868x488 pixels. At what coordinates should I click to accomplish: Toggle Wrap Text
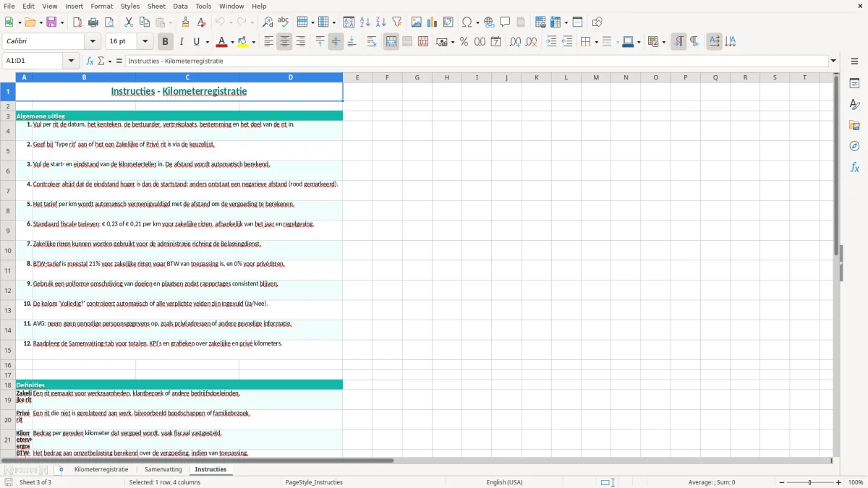(x=371, y=42)
